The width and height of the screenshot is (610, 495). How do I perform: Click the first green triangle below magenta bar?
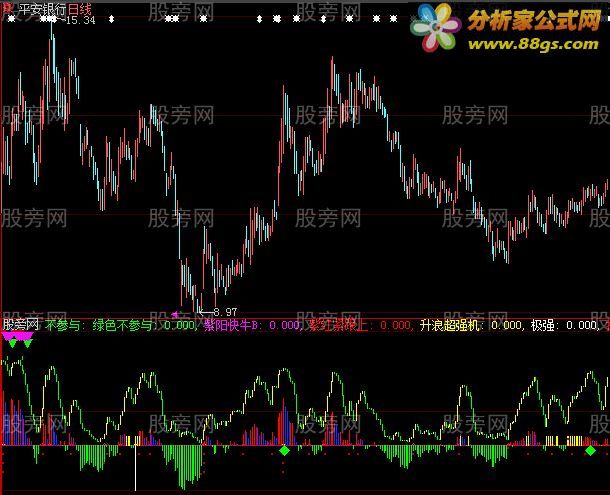click(13, 343)
